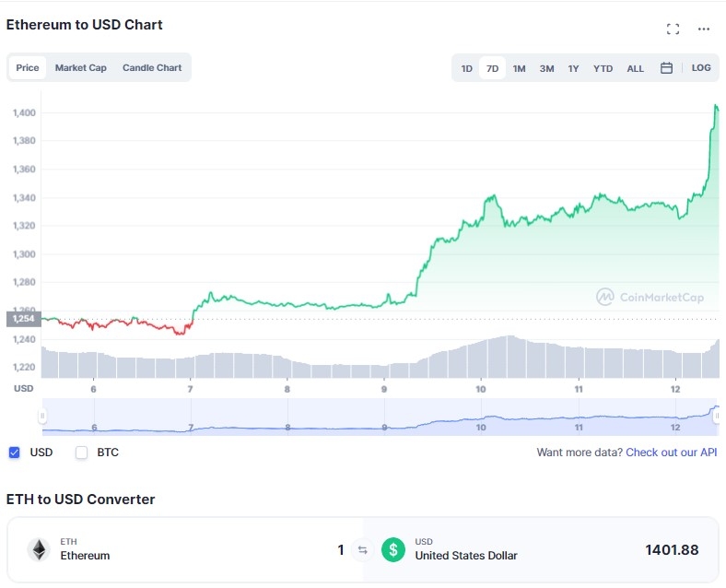
Task: Select the 7D time range
Action: (x=492, y=68)
